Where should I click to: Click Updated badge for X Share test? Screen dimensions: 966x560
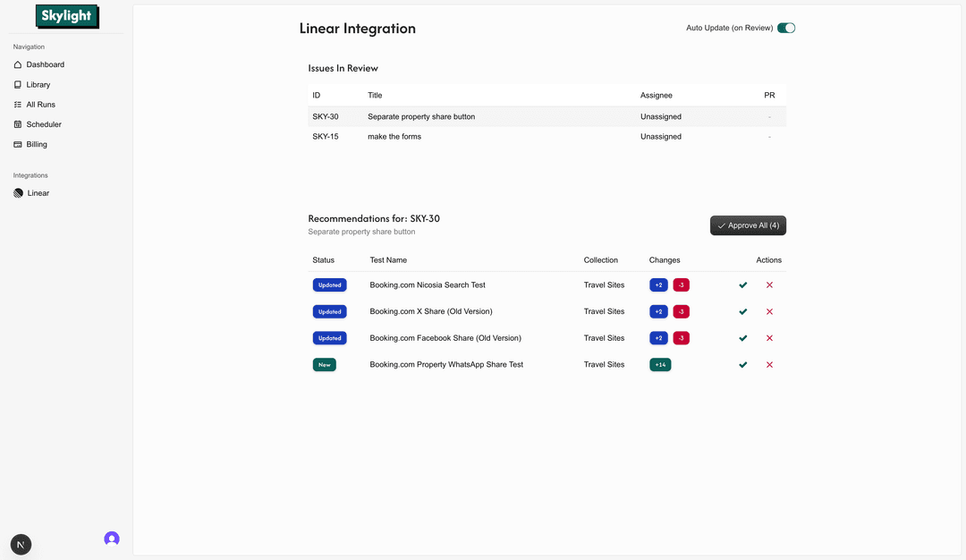pyautogui.click(x=329, y=311)
